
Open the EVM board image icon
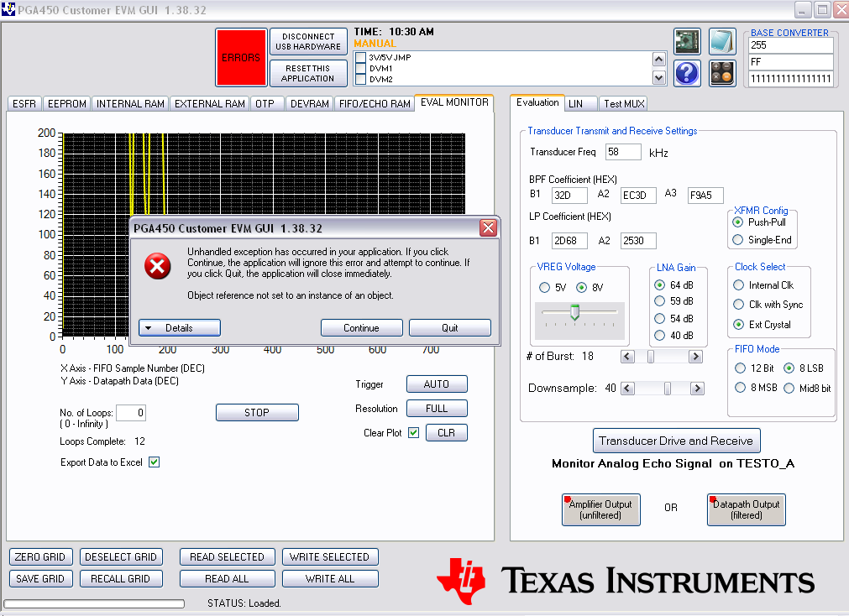[687, 42]
